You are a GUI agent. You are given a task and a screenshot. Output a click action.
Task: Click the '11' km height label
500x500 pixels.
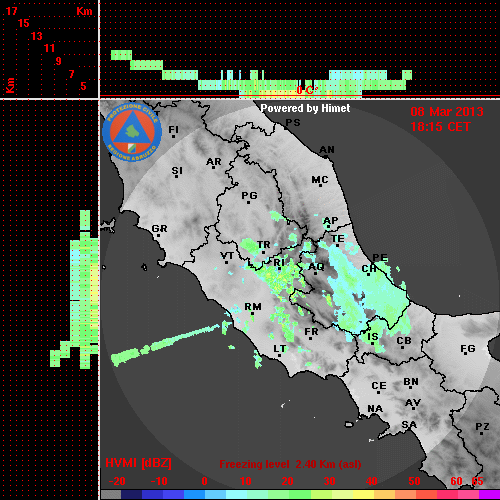(49, 48)
